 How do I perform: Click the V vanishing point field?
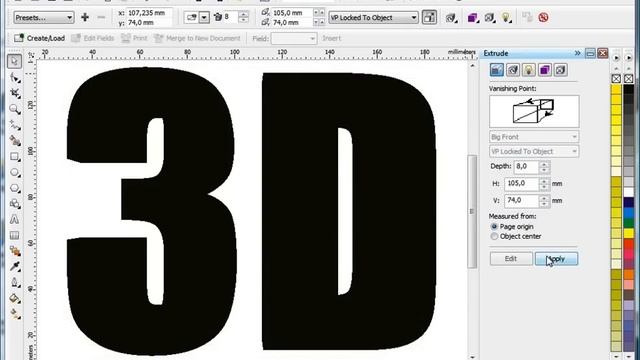(522, 200)
